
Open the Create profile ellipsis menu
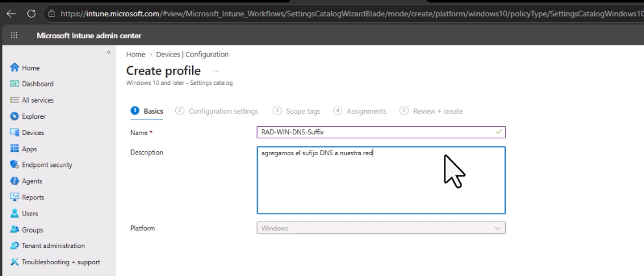(217, 71)
